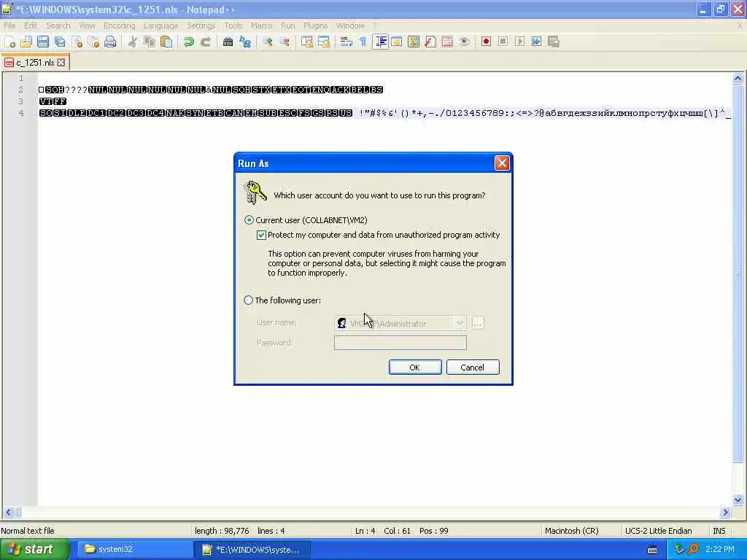Click the Zoom Out toolbar icon
The height and width of the screenshot is (560, 747).
pos(285,42)
